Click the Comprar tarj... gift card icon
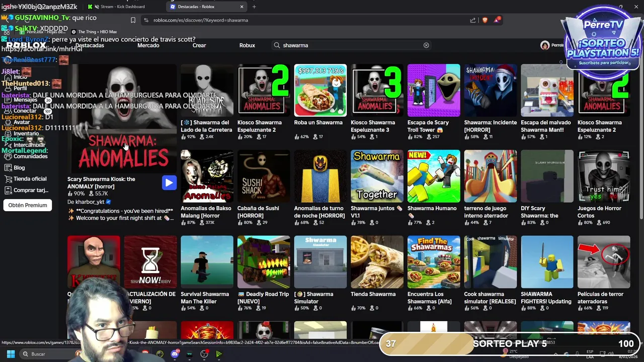This screenshot has width=644, height=362. point(8,190)
